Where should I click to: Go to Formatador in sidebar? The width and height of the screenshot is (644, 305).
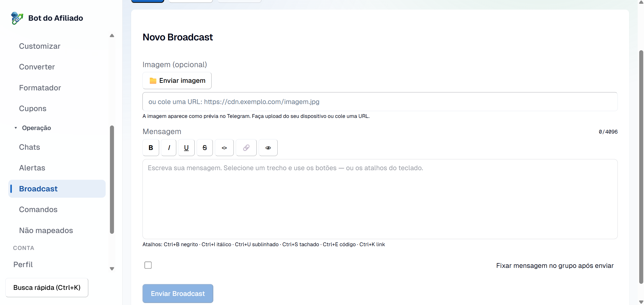click(x=40, y=88)
